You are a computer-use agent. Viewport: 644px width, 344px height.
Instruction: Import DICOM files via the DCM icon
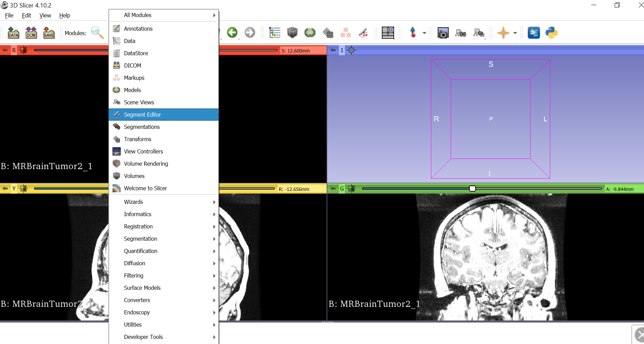pos(31,33)
